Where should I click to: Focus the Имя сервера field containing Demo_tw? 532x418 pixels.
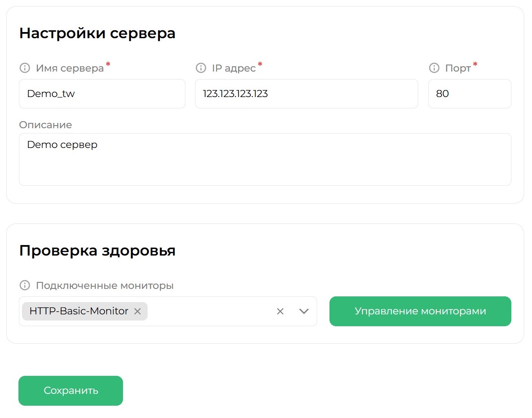(101, 94)
